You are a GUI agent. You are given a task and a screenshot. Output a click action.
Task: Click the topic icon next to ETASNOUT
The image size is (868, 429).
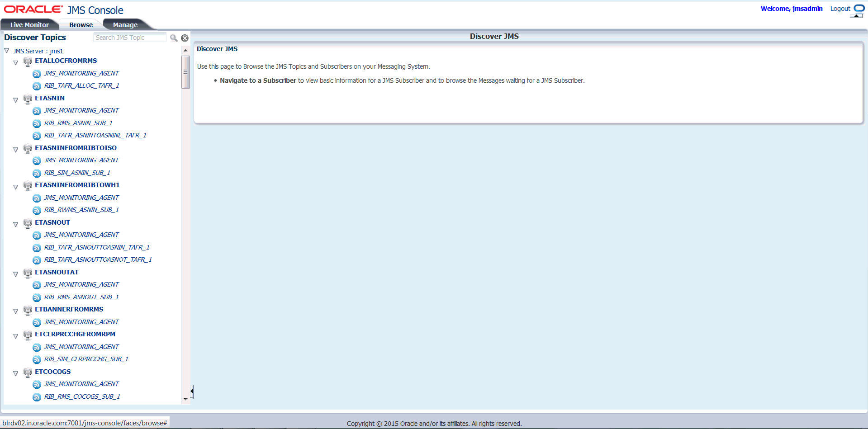coord(28,223)
